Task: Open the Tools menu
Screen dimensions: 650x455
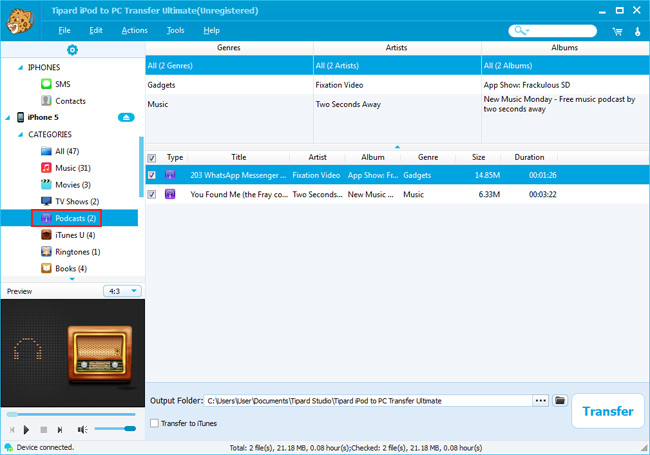Action: 175,30
